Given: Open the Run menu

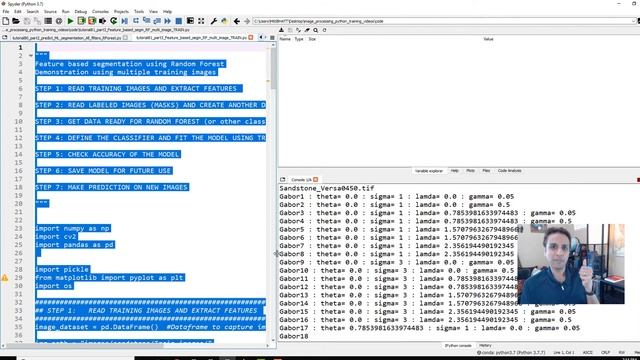Looking at the screenshot, I should [66, 11].
